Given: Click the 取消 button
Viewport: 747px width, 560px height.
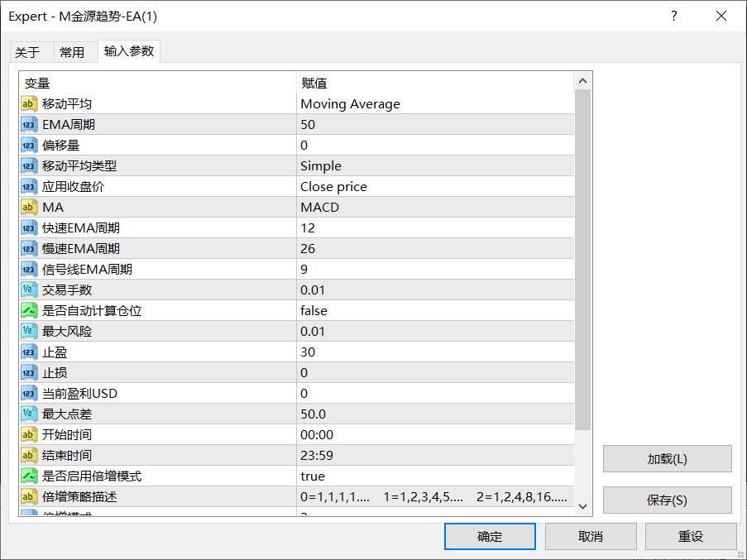Looking at the screenshot, I should 591,536.
